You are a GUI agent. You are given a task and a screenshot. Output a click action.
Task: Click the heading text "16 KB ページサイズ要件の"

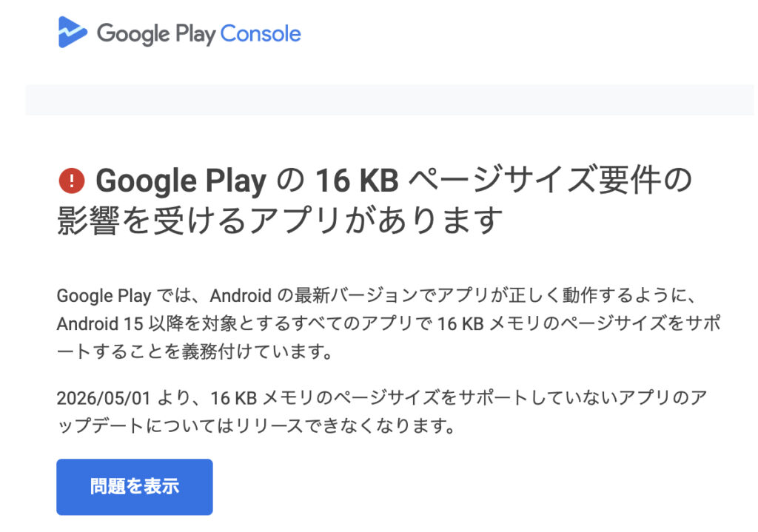click(503, 181)
